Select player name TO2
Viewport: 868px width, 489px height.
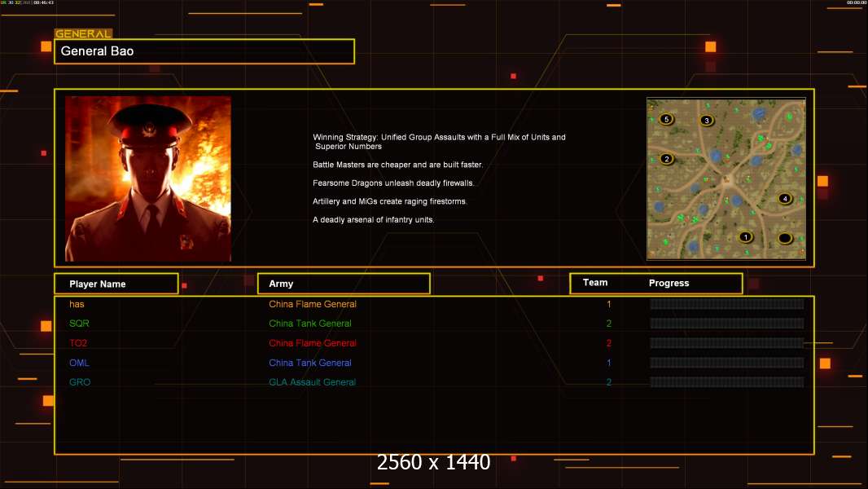(78, 343)
